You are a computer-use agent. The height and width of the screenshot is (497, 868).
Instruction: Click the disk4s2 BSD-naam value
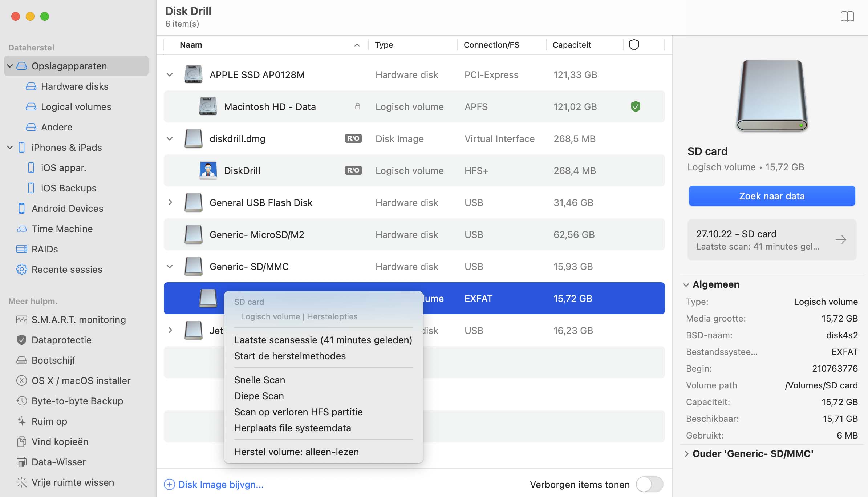[x=842, y=335]
